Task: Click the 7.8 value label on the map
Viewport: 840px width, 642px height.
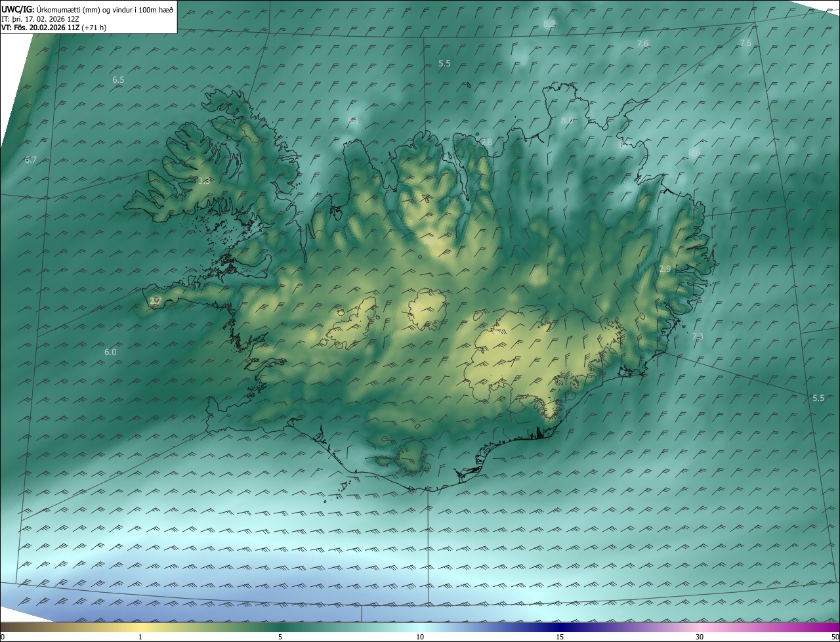Action: [486, 142]
